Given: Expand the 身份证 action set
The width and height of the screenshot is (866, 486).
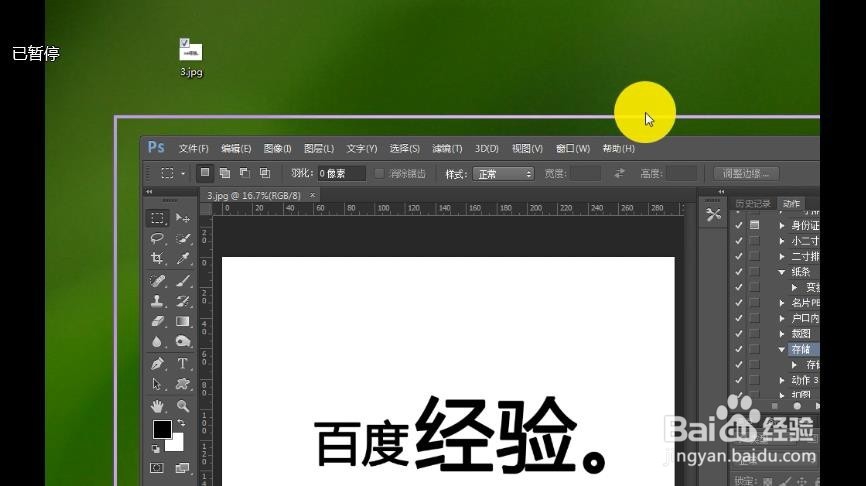Looking at the screenshot, I should (781, 225).
